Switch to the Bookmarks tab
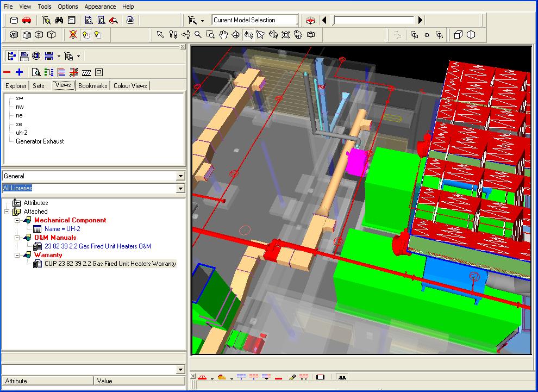 92,86
